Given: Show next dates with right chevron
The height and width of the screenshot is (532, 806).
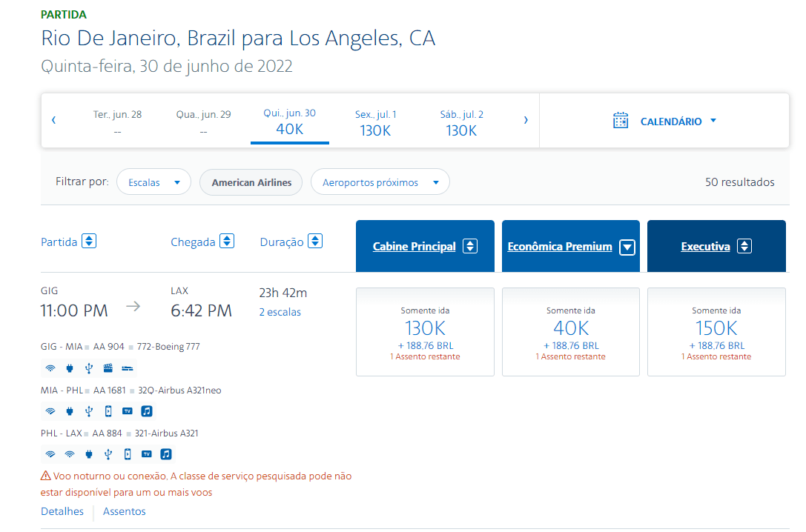Looking at the screenshot, I should coord(525,120).
